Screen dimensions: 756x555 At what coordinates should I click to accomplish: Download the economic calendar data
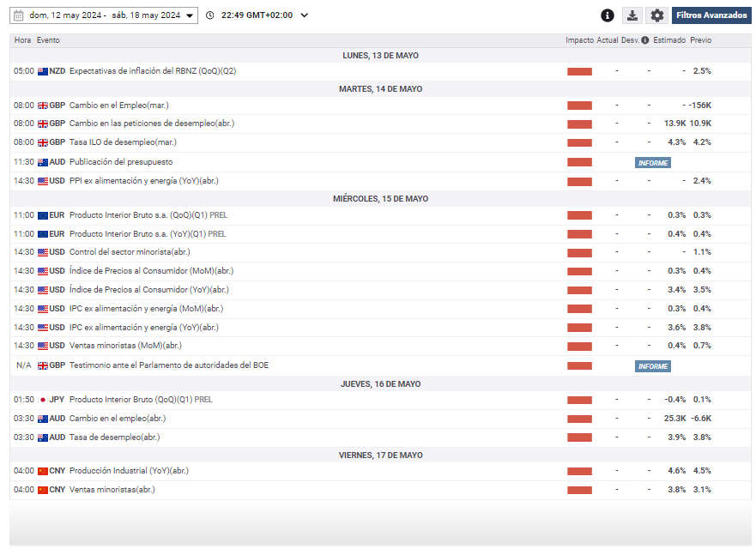pyautogui.click(x=632, y=15)
